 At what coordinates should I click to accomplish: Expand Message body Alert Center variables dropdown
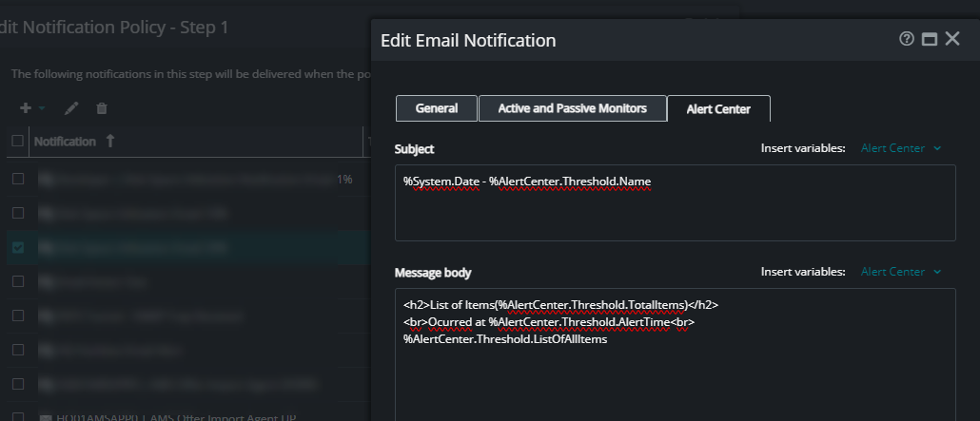click(901, 272)
